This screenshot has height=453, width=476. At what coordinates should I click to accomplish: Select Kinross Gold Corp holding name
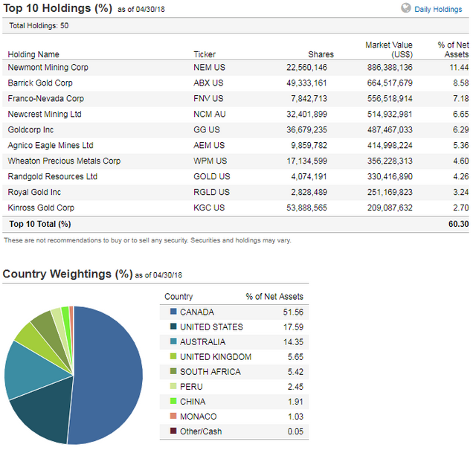coord(41,208)
